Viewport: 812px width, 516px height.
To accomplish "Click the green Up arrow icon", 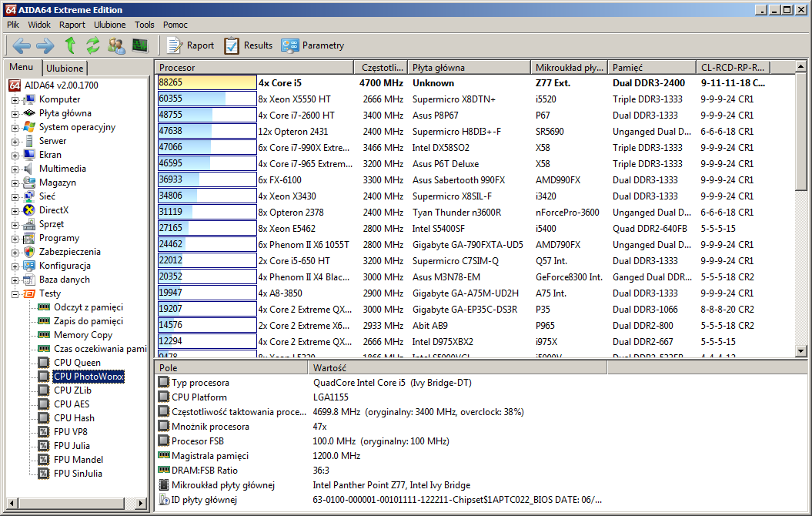I will (x=71, y=45).
